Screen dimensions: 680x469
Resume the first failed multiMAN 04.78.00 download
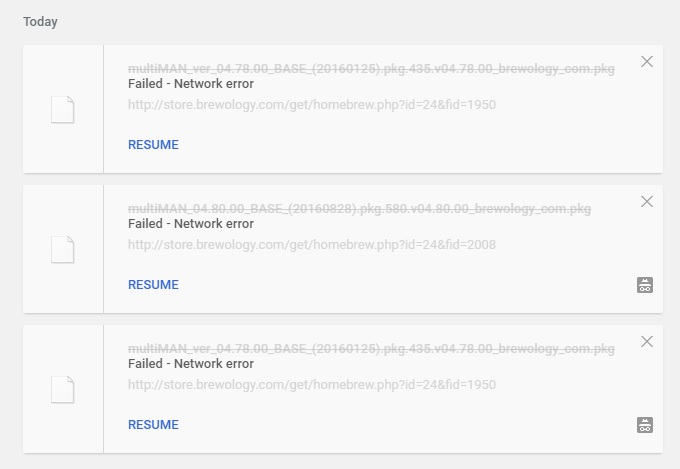[x=153, y=145]
